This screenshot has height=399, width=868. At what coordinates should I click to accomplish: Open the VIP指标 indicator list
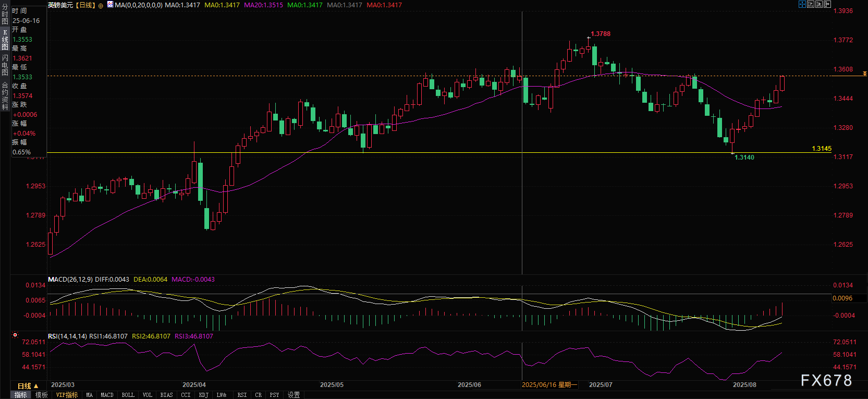67,395
